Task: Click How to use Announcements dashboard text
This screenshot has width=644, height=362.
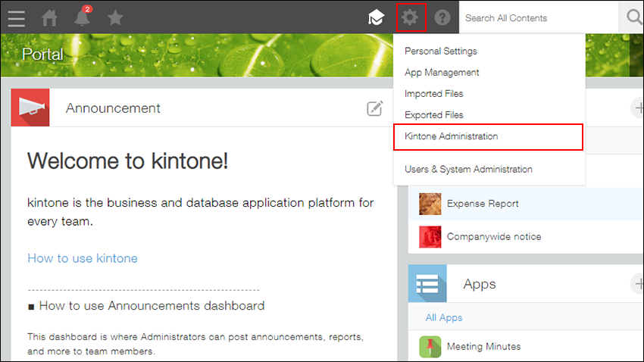Action: point(152,306)
